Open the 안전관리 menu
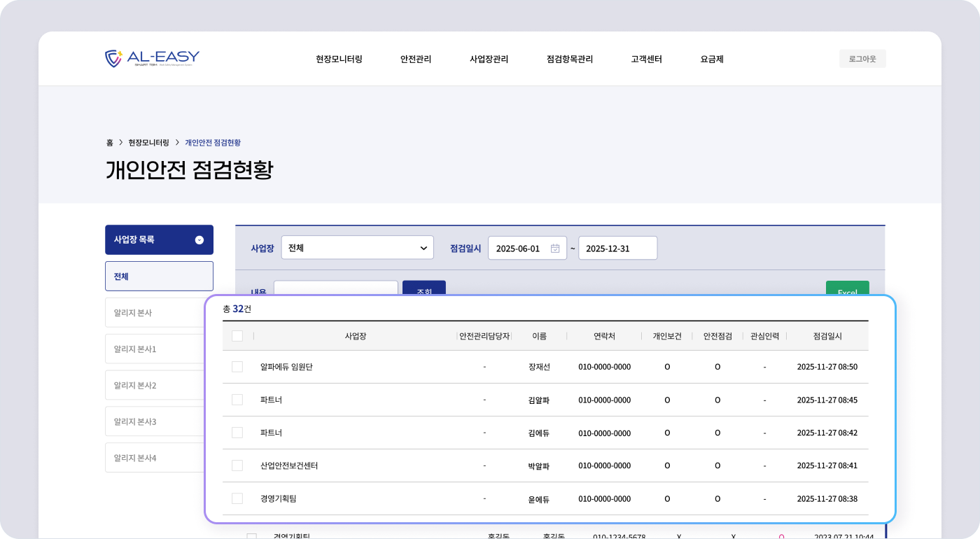This screenshot has width=980, height=539. 416,59
